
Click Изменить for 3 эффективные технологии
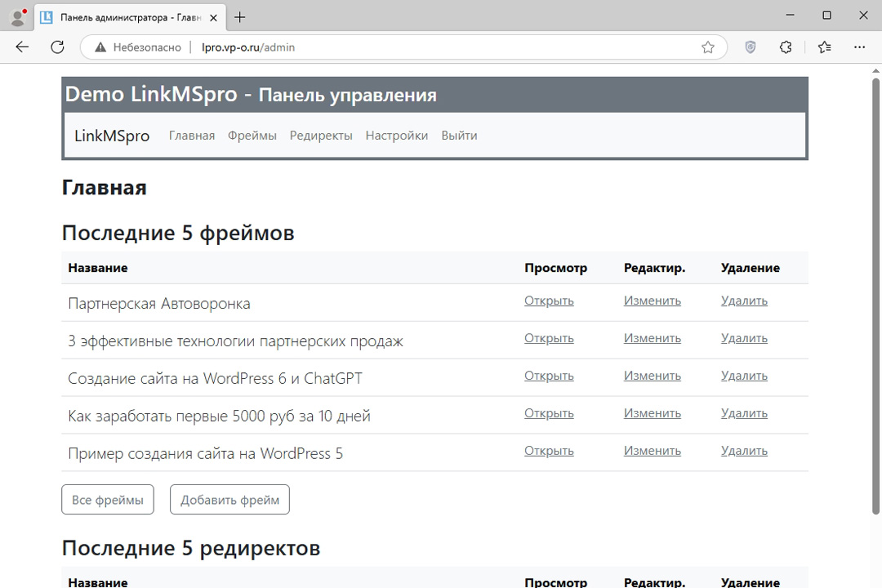coord(652,338)
